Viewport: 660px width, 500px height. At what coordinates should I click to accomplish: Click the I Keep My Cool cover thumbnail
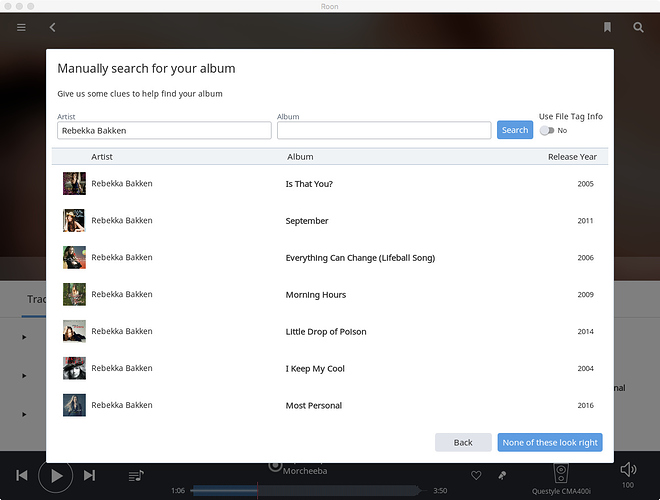75,368
